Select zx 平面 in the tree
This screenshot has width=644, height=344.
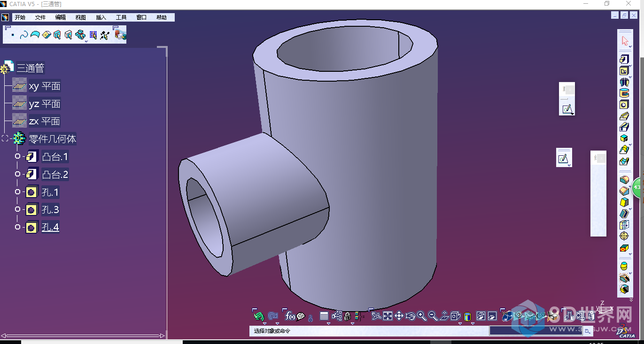tap(45, 121)
